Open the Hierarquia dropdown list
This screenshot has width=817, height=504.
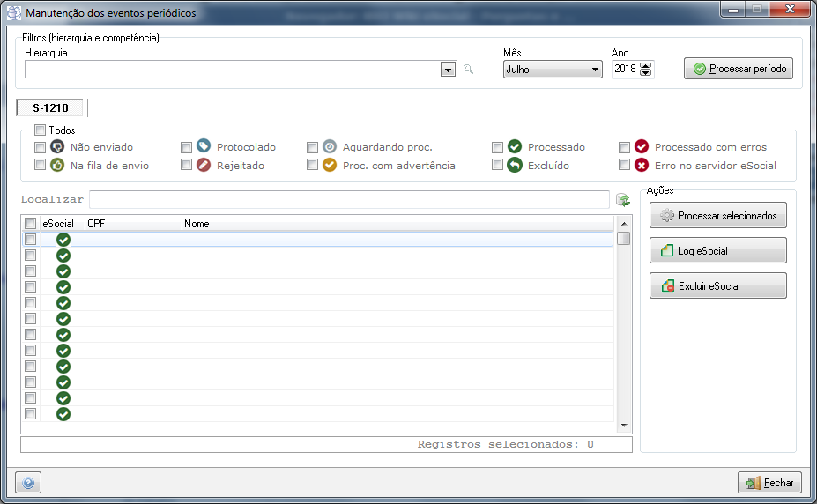click(447, 70)
